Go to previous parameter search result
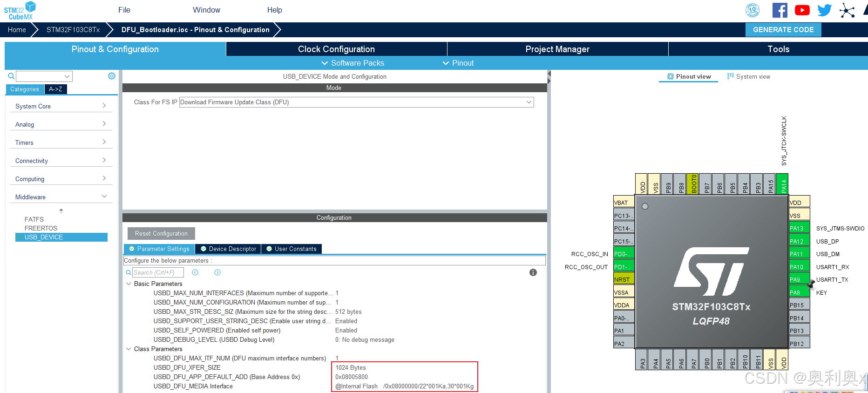This screenshot has height=393, width=868. [x=195, y=272]
